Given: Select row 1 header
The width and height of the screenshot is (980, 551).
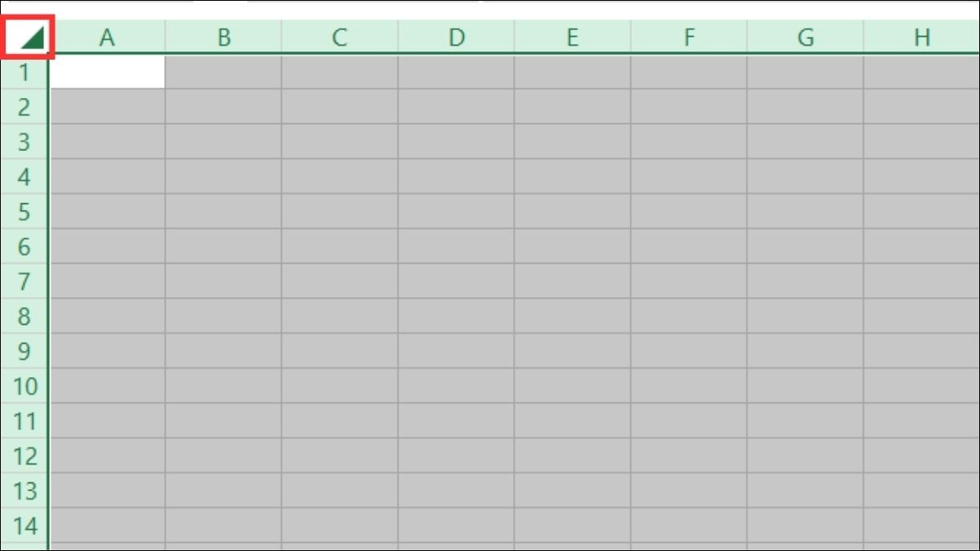Looking at the screenshot, I should click(24, 72).
